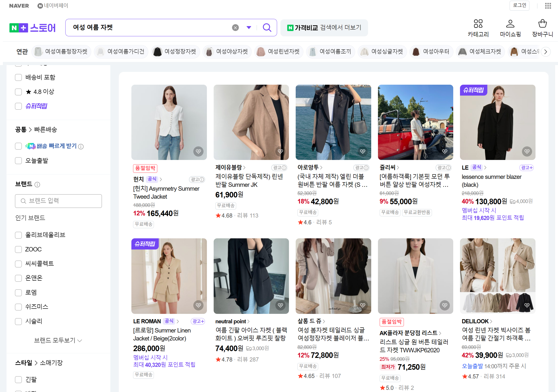This screenshot has height=392, width=558.
Task: Check the 긴팔 sleeve filter
Action: point(18,379)
